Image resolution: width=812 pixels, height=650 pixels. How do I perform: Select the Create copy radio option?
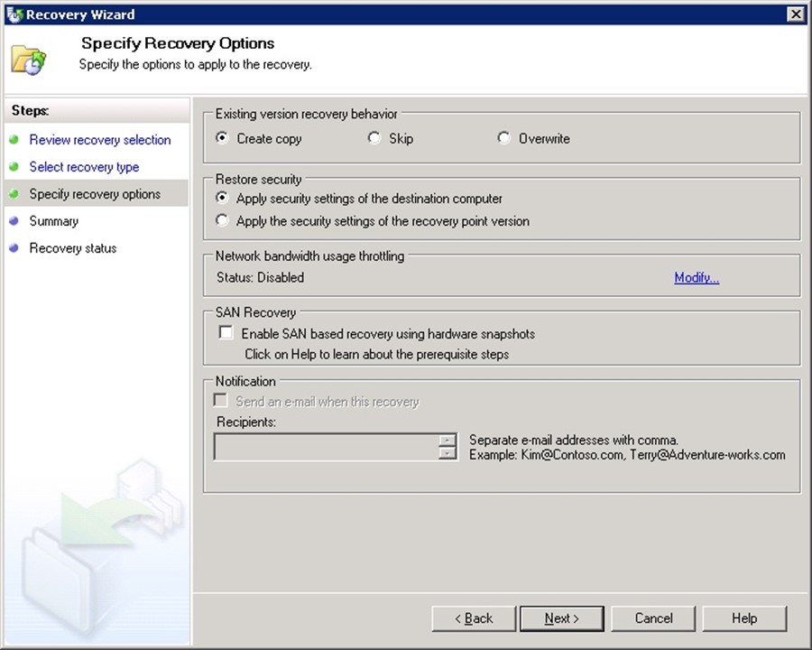point(223,139)
